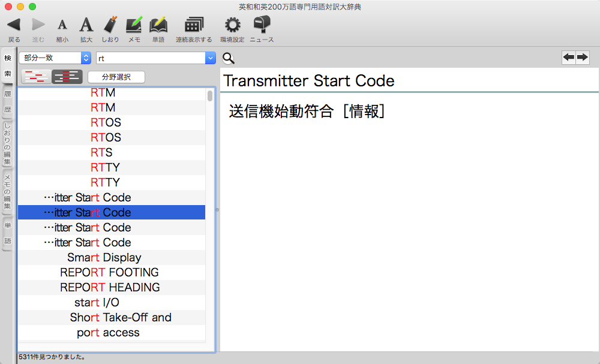Screen dimensions: 600x364
Task: Switch to center-aligned keyword list toggle
Action: coord(67,77)
